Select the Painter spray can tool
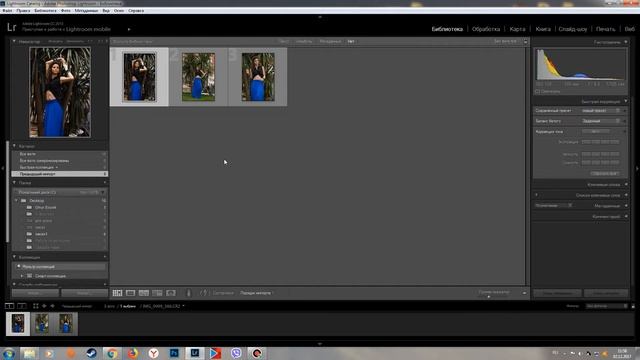The height and width of the screenshot is (360, 640). 189,293
